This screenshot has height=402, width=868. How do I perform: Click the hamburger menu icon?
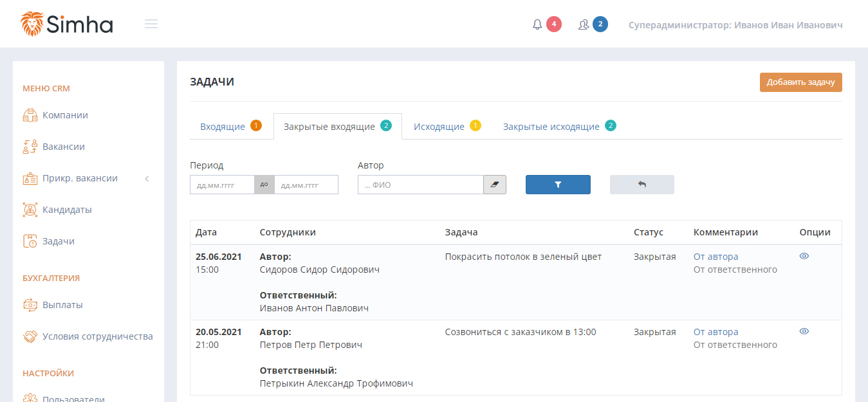(151, 24)
